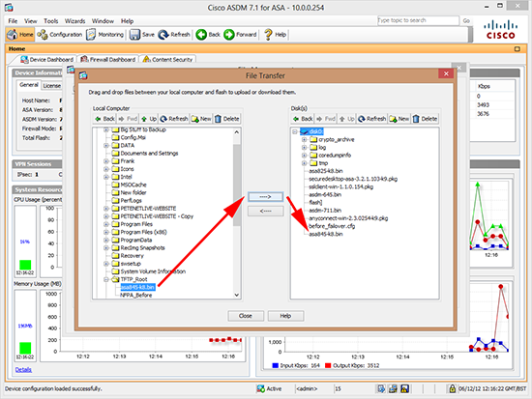Select asa845-k8.bin in TFTP_Root
This screenshot has height=399, width=532.
pos(137,288)
